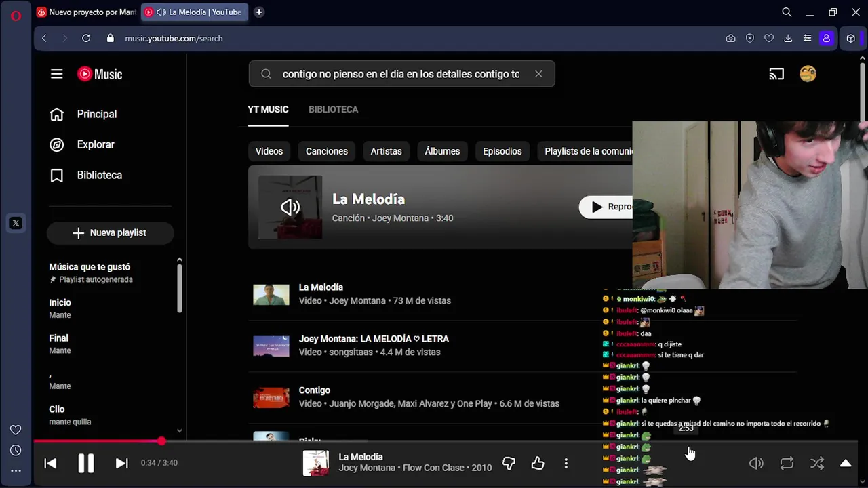Open the player bar album art
The height and width of the screenshot is (488, 868).
(315, 463)
